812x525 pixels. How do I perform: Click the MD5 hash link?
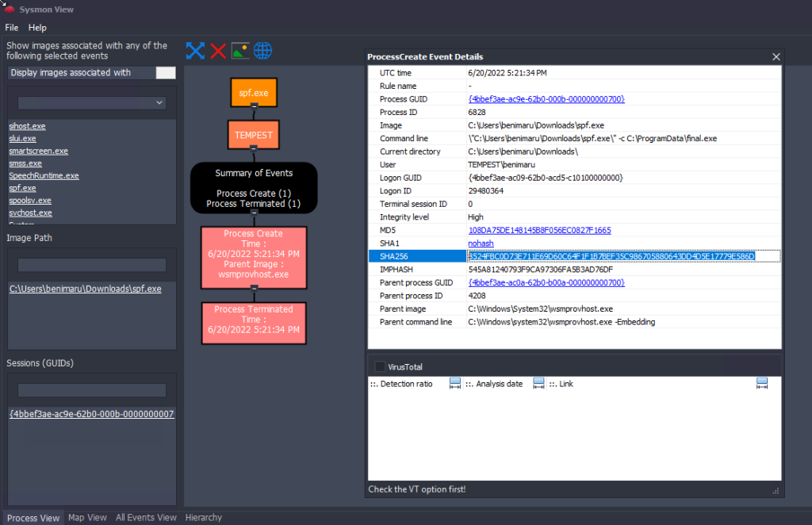click(539, 230)
